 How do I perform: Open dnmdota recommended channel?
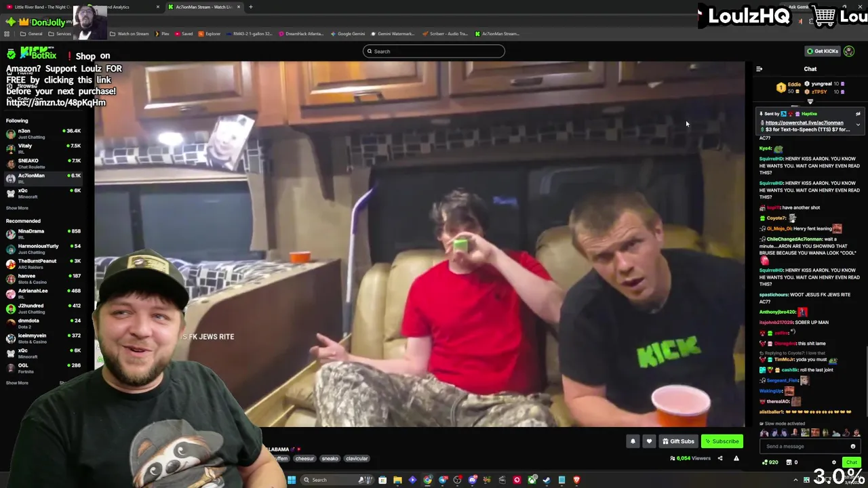[x=43, y=323]
